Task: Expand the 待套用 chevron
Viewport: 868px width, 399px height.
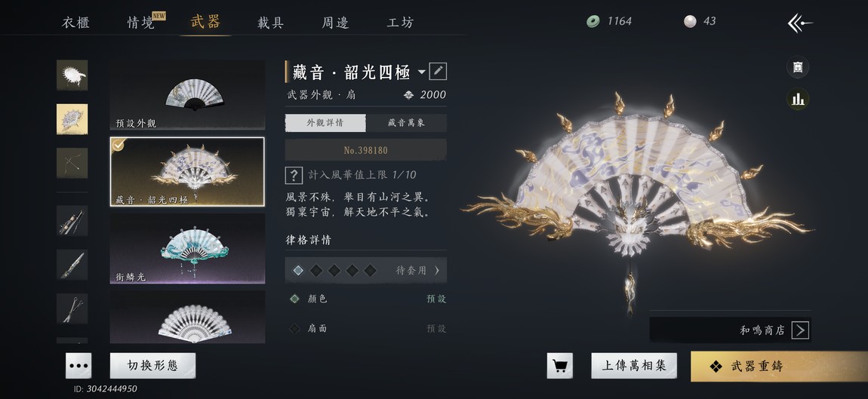Action: tap(437, 271)
